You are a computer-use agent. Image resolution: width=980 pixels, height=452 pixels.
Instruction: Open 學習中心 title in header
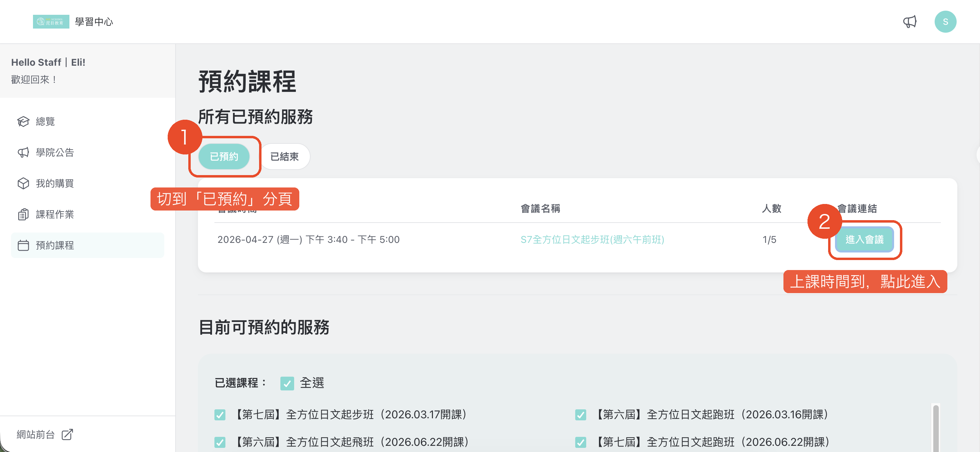tap(94, 22)
